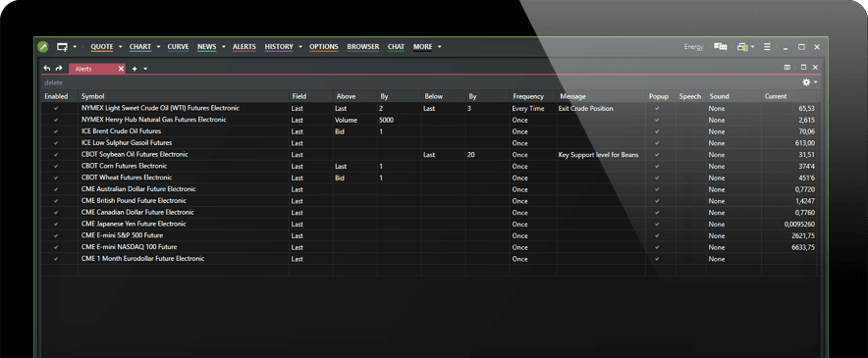Toggle Enabled for NYMEX Light Sweet Crude Oil

(x=56, y=109)
